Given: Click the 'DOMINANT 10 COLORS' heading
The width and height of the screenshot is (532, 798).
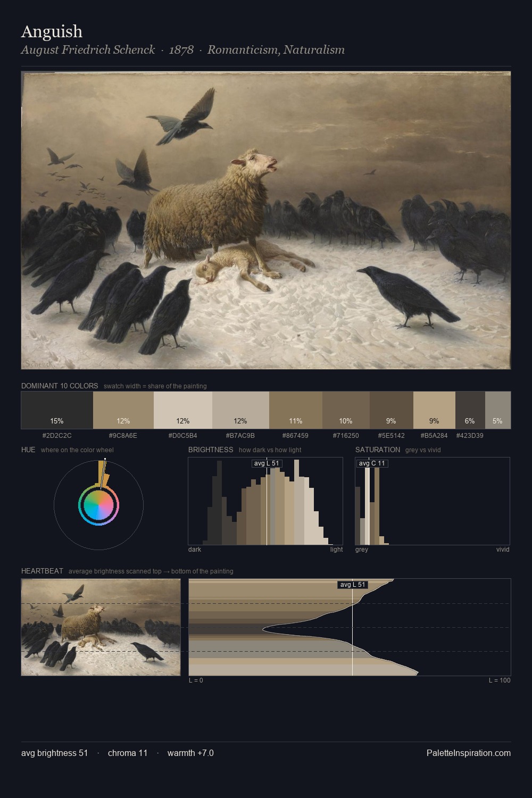Looking at the screenshot, I should [x=60, y=386].
